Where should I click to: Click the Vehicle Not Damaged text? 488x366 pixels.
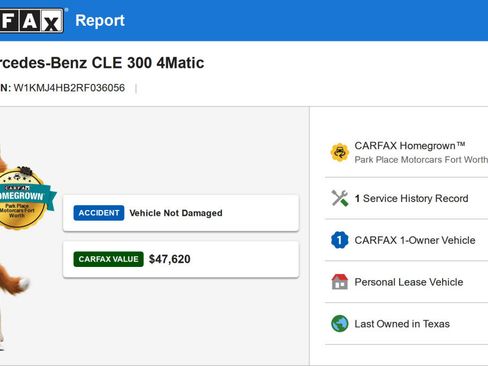(x=176, y=213)
